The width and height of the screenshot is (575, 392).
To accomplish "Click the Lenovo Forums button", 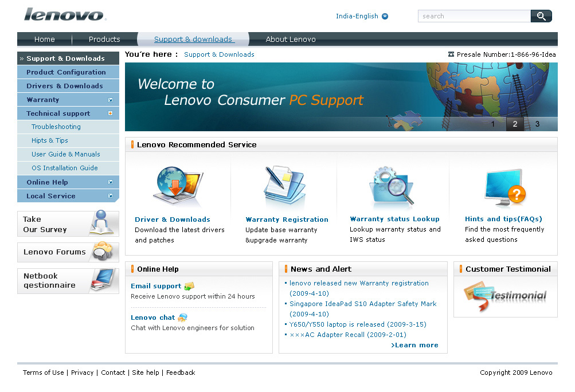I will 68,252.
